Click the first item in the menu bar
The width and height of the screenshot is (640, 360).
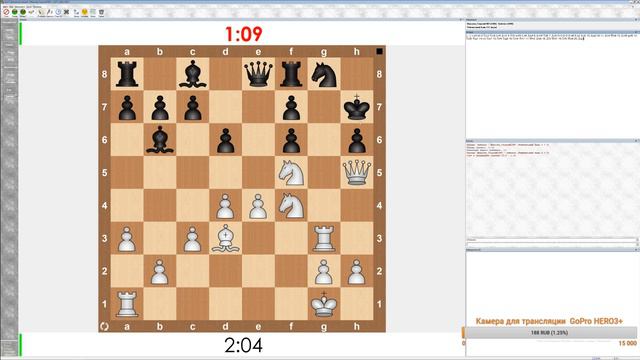[x=5, y=6]
